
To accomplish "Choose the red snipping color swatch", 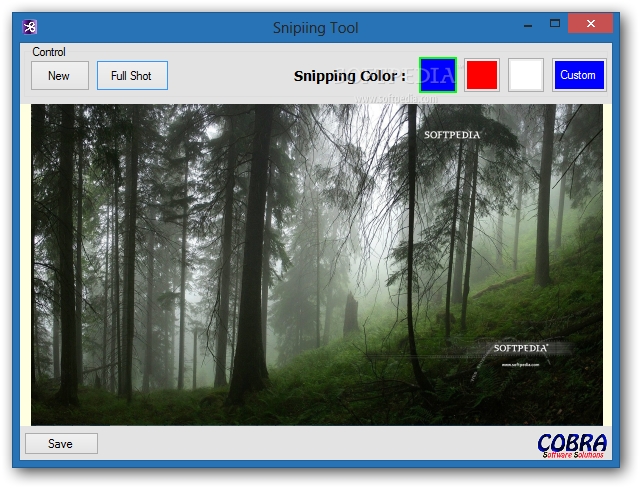I will pyautogui.click(x=482, y=75).
